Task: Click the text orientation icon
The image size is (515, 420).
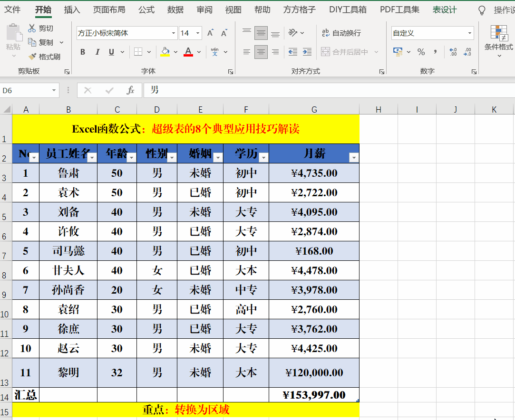Action: pos(292,33)
